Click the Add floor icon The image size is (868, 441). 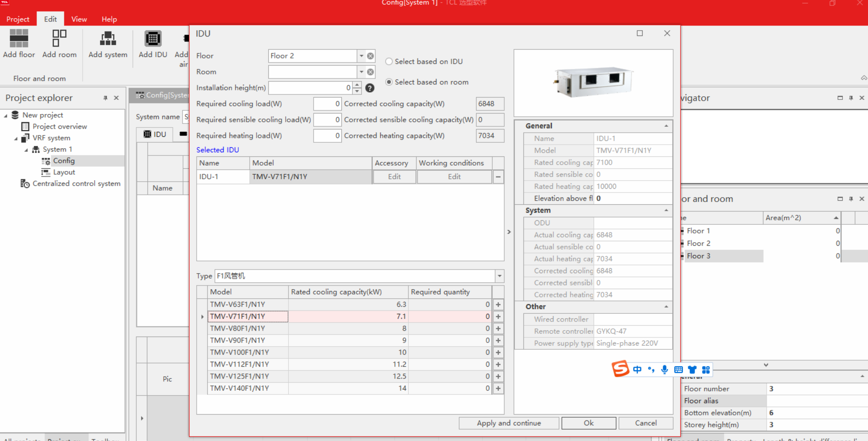point(19,38)
